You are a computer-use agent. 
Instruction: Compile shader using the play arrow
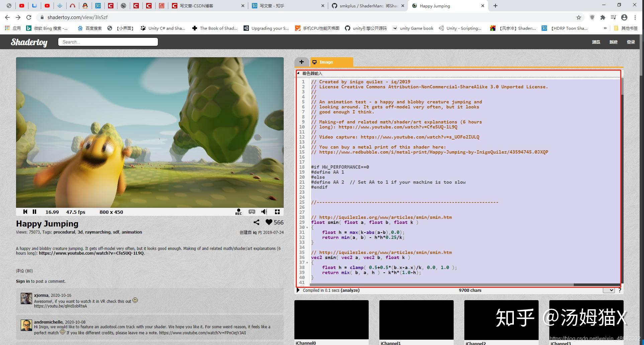click(x=298, y=290)
